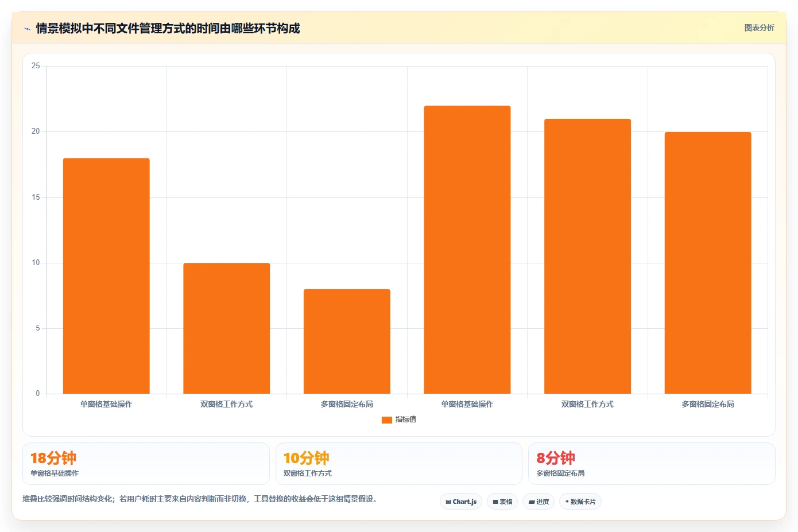Click the y-axis tick label 25
Viewport: 798px width, 532px height.
pos(36,66)
